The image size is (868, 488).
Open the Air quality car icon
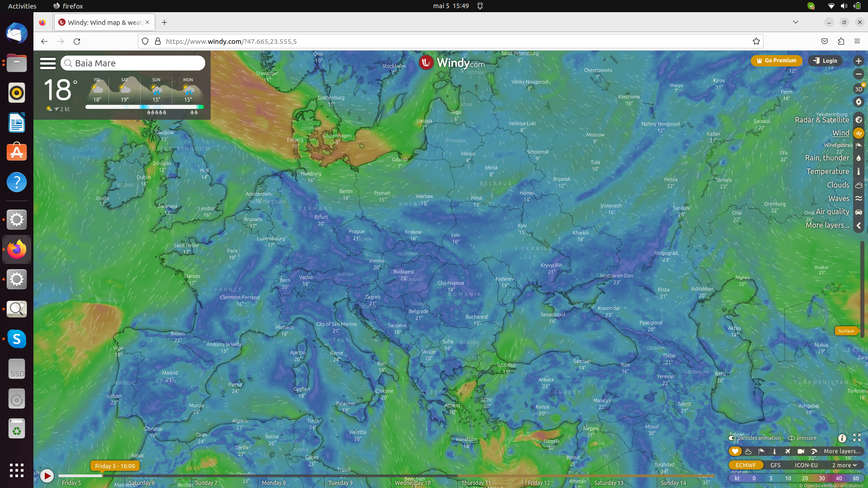pyautogui.click(x=859, y=212)
